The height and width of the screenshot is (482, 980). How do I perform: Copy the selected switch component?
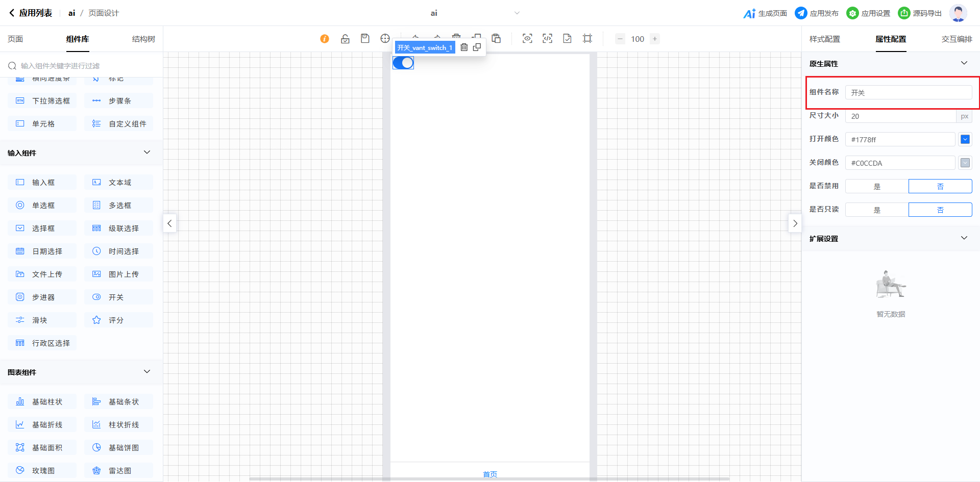pyautogui.click(x=477, y=47)
